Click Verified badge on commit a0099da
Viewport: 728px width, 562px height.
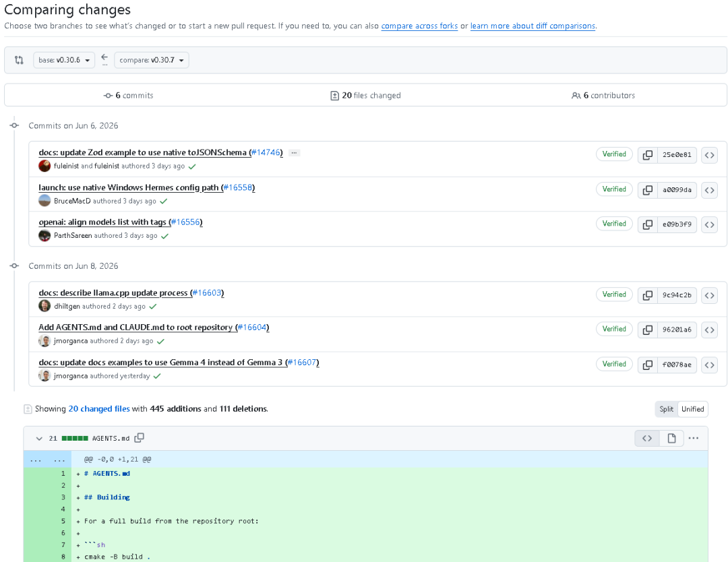pyautogui.click(x=614, y=189)
